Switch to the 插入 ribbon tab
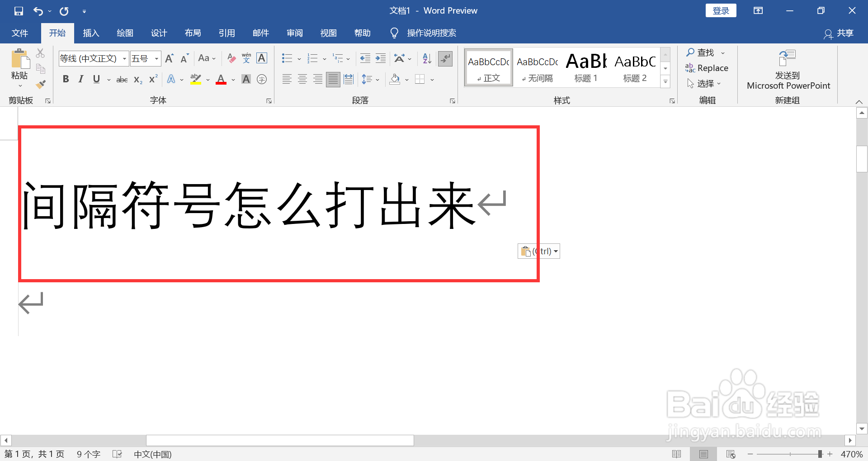Image resolution: width=868 pixels, height=461 pixels. (x=91, y=33)
